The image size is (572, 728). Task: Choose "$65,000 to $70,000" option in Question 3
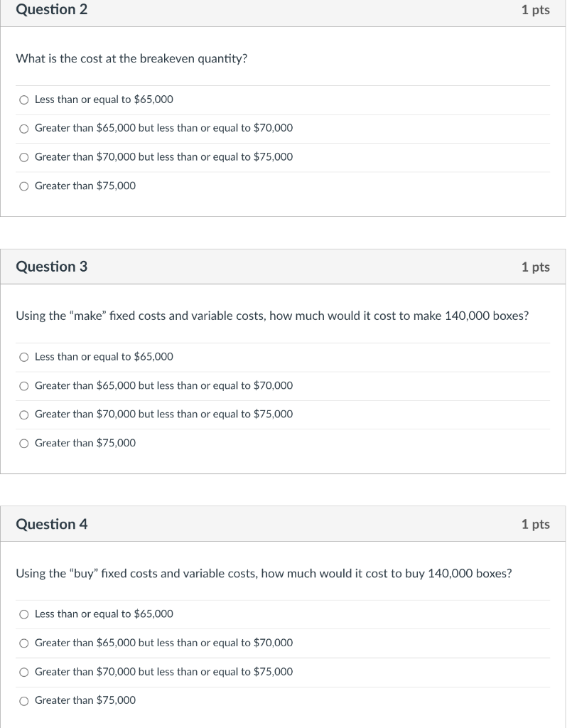pos(24,386)
